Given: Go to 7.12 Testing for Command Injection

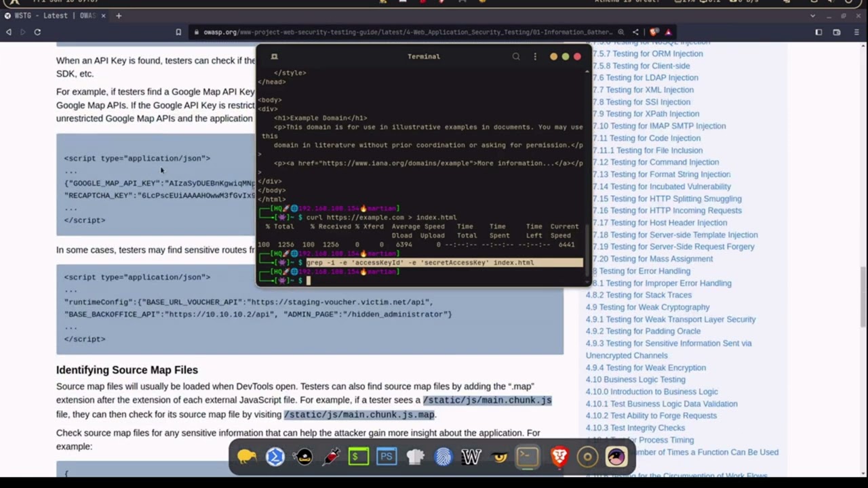Looking at the screenshot, I should click(655, 162).
